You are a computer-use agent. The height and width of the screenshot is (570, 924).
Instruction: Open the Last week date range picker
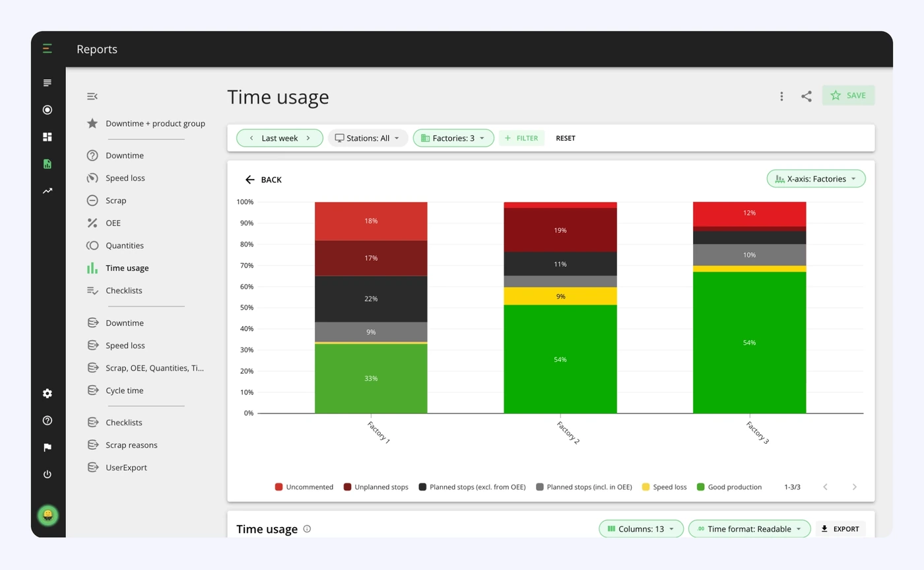coord(280,138)
